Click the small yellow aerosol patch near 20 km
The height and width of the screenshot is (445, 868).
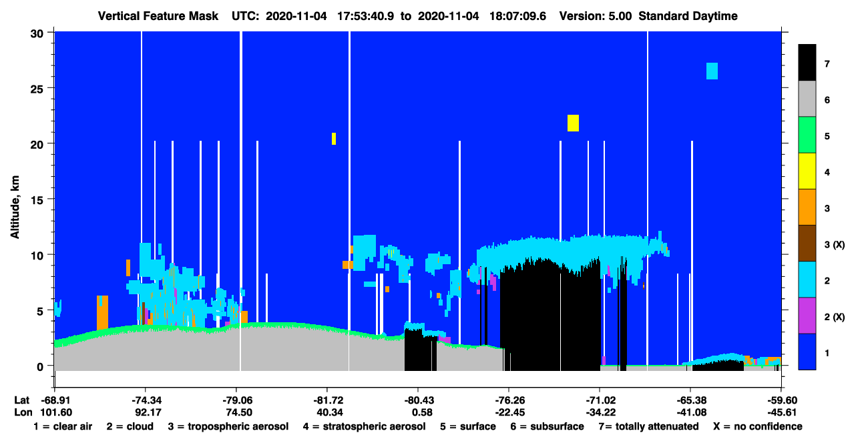[334, 139]
